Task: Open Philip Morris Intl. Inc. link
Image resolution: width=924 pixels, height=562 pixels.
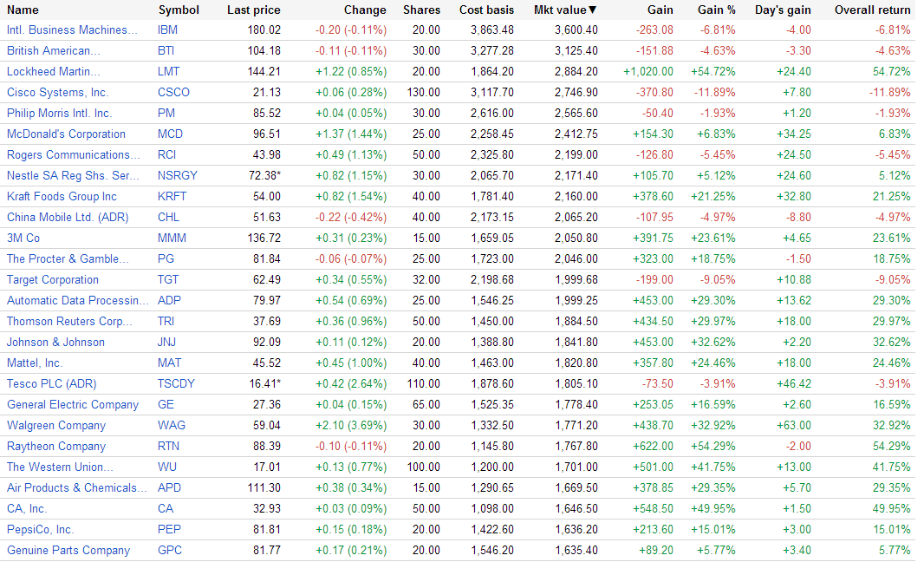Action: click(x=59, y=114)
